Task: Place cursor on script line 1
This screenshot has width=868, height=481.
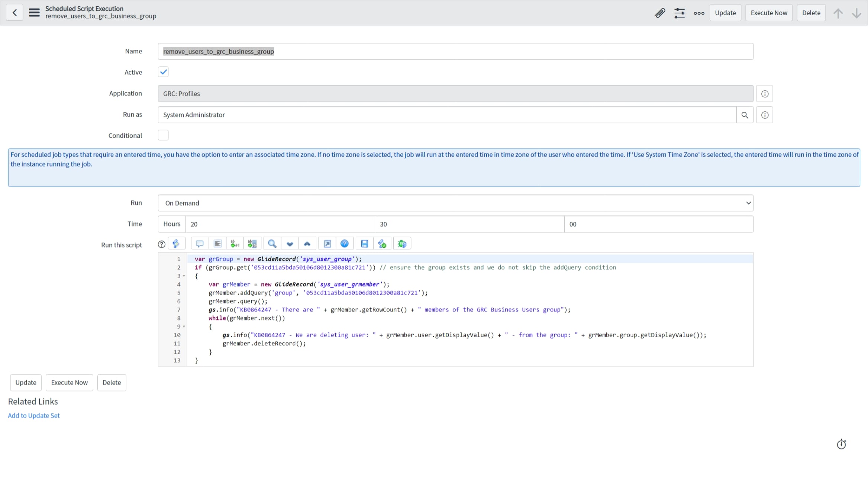Action: 470,259
